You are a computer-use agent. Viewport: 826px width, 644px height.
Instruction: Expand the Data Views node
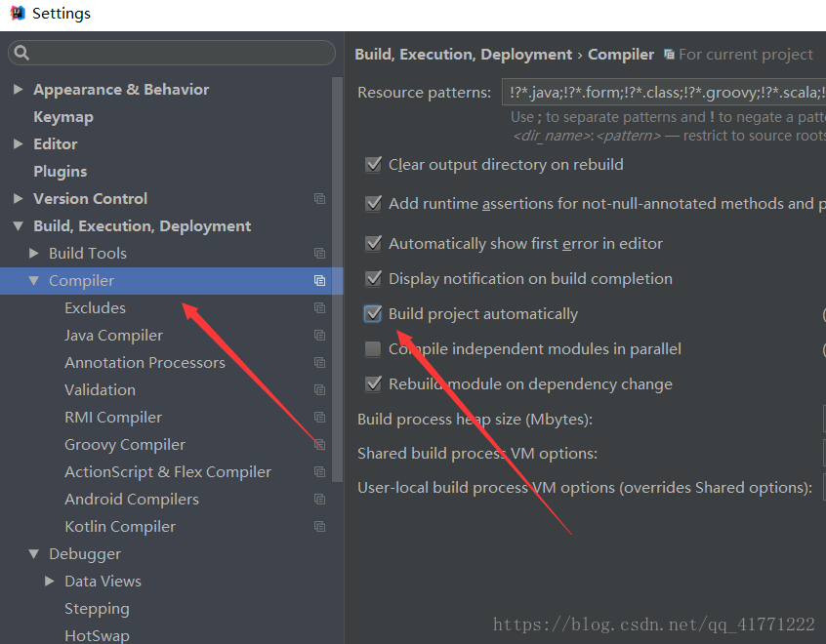[49, 581]
